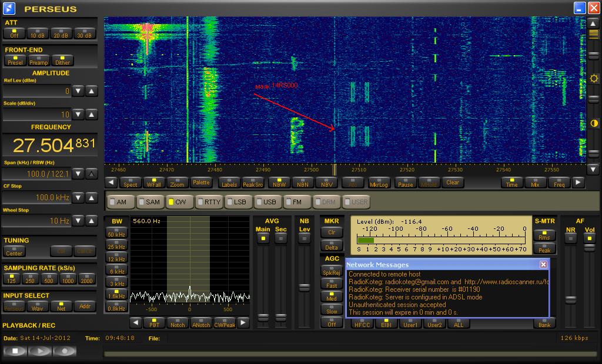The image size is (602, 364).
Task: Toggle the Preamp
Action: [x=39, y=60]
